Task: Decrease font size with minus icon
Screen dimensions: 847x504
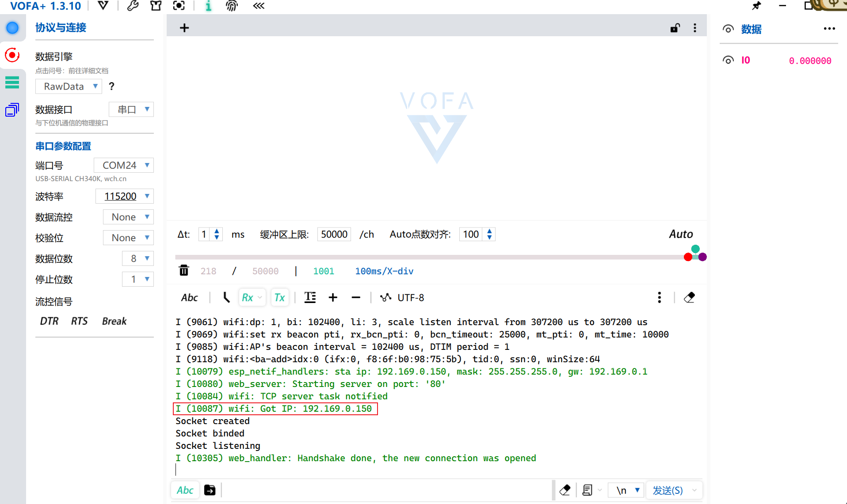Action: [x=356, y=297]
